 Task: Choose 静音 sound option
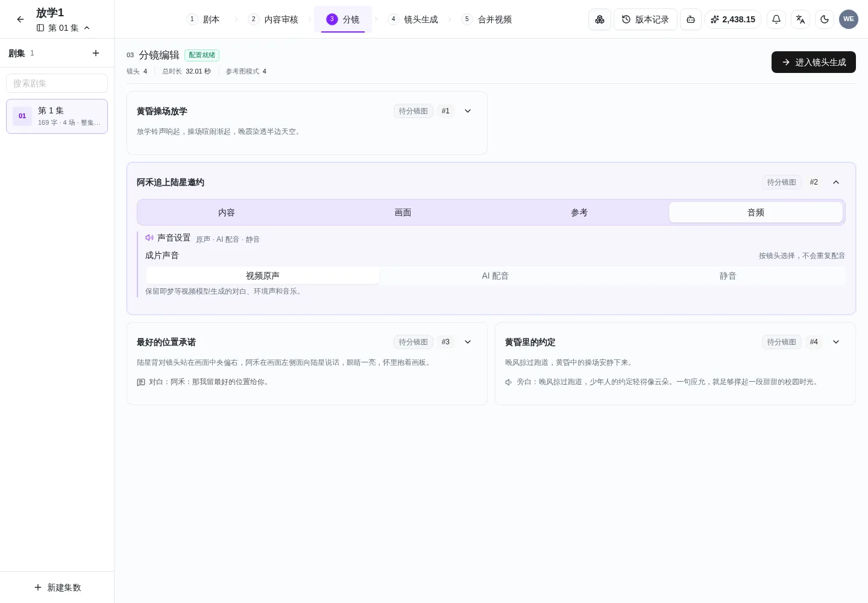click(x=728, y=276)
